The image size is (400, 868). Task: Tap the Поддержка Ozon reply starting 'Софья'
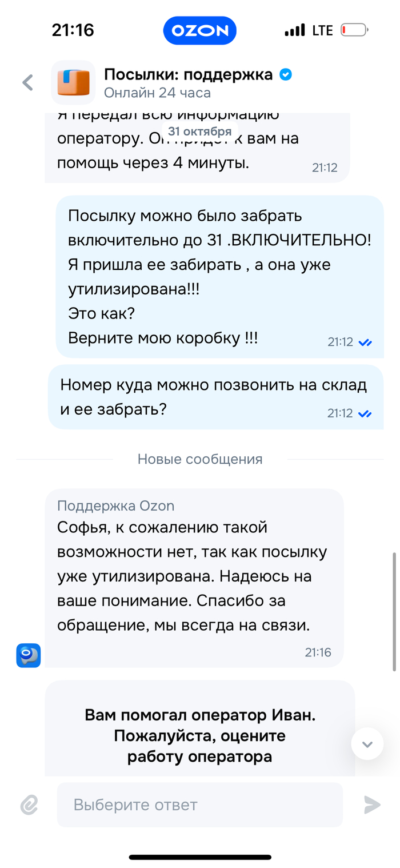194,578
